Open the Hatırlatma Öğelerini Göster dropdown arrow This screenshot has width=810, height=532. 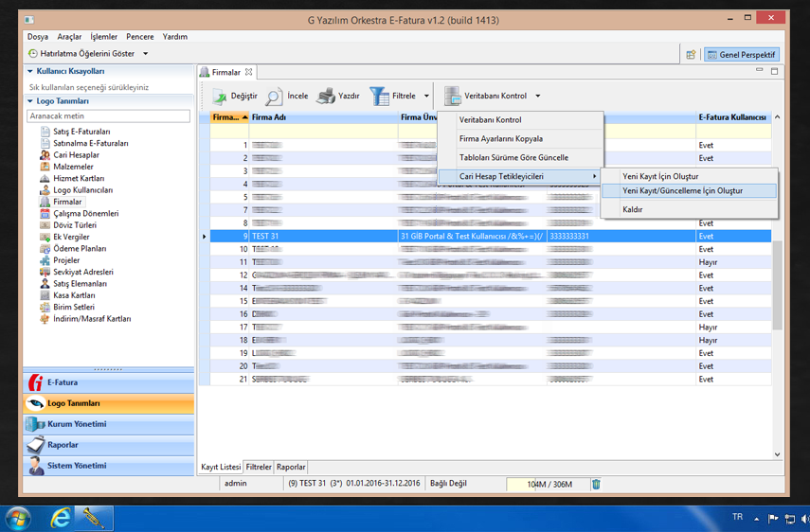(146, 54)
